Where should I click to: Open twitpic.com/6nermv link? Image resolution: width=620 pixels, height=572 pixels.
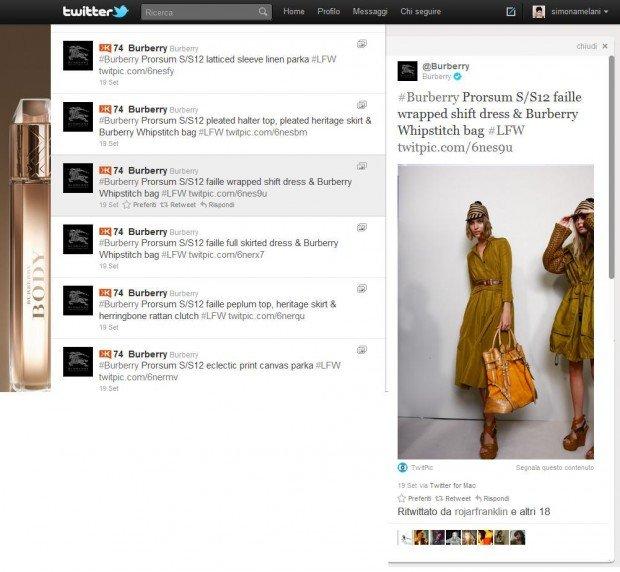[x=138, y=378]
